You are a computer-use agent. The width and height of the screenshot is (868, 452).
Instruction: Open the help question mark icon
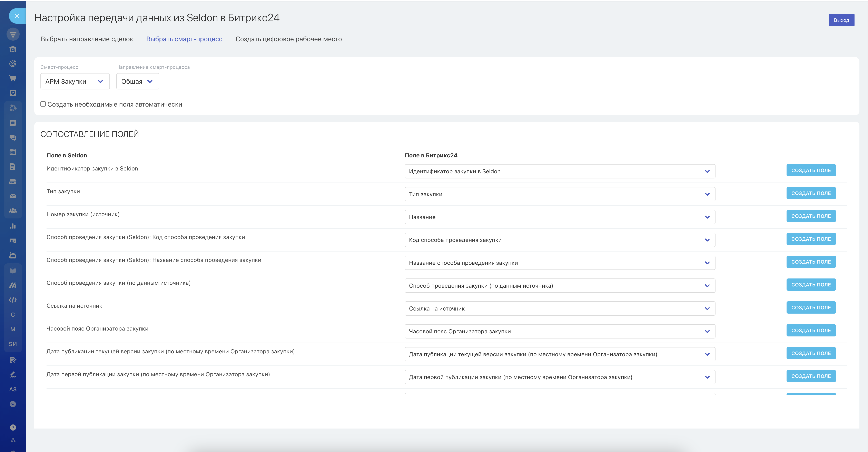pyautogui.click(x=13, y=427)
